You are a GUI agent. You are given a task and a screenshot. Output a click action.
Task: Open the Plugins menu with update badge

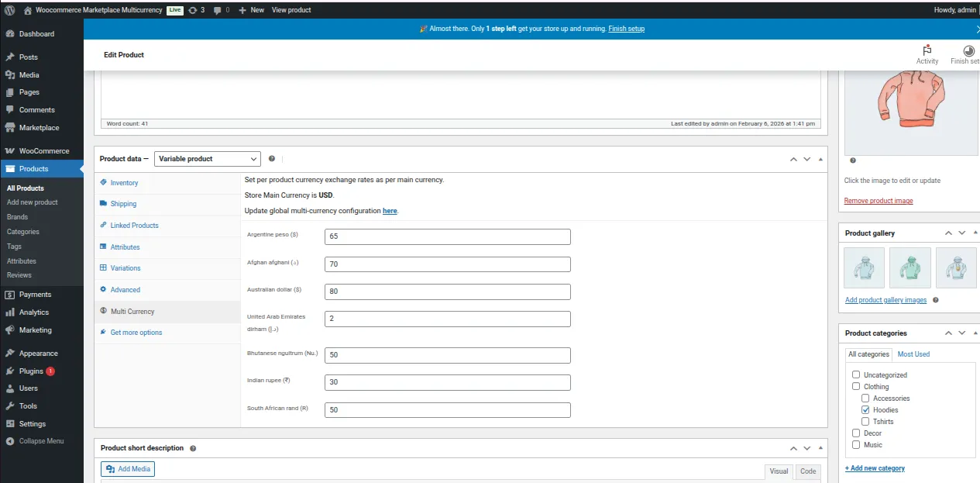click(31, 371)
